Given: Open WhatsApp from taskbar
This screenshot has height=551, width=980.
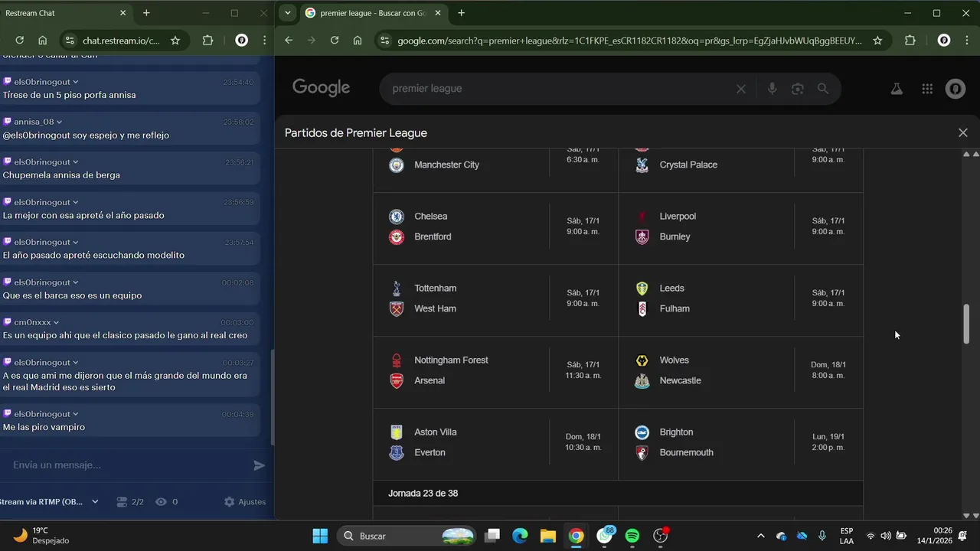Looking at the screenshot, I should [605, 536].
